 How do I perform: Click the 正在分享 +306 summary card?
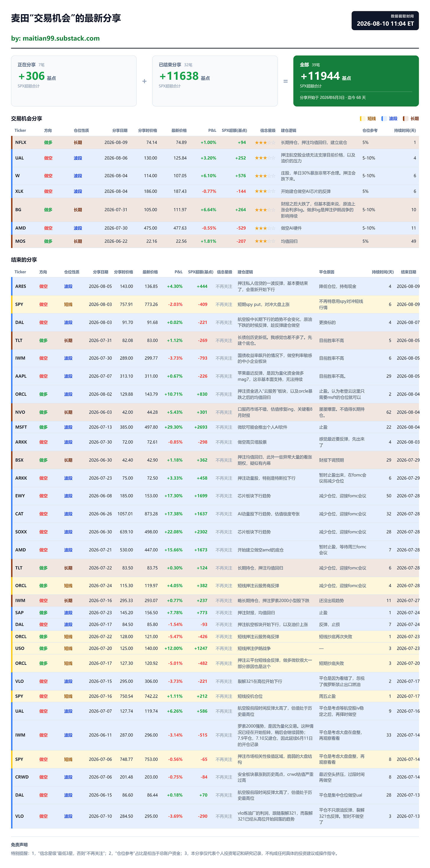coord(74,81)
